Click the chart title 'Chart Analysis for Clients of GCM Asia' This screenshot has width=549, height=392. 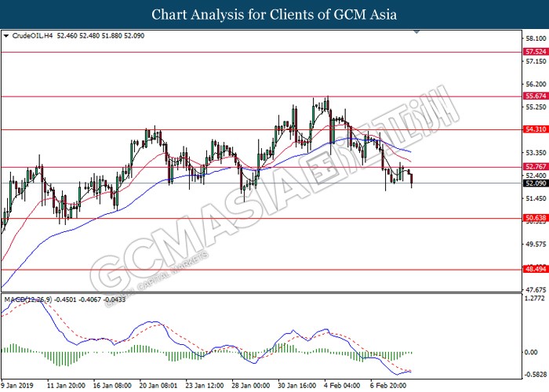click(274, 14)
